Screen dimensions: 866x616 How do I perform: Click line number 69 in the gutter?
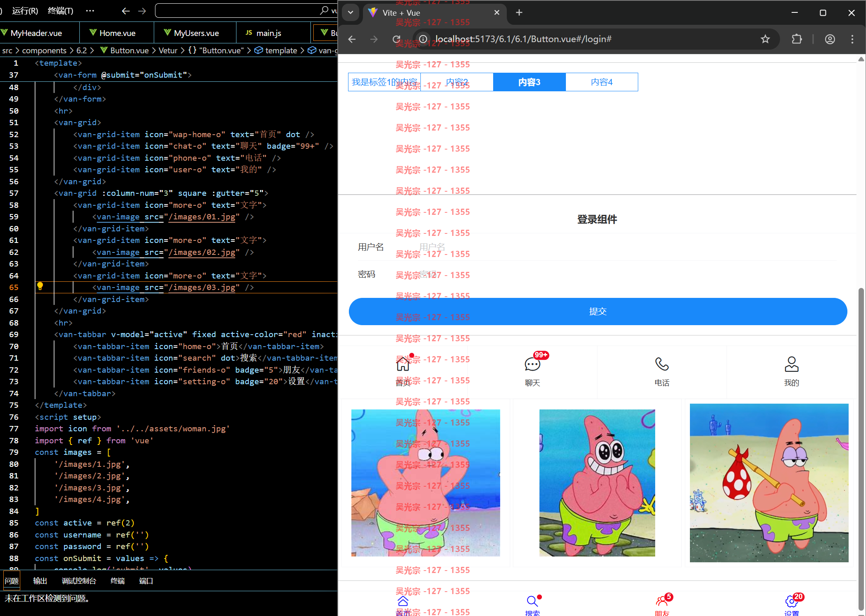point(14,334)
